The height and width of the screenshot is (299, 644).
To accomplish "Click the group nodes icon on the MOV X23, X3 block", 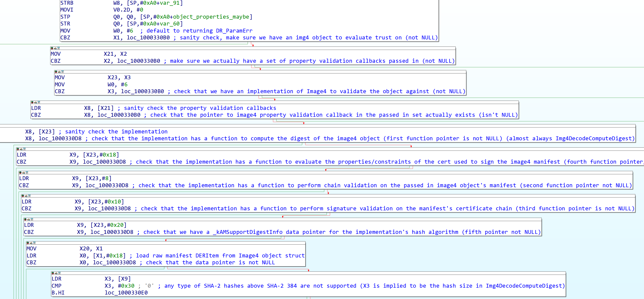I will (x=62, y=72).
